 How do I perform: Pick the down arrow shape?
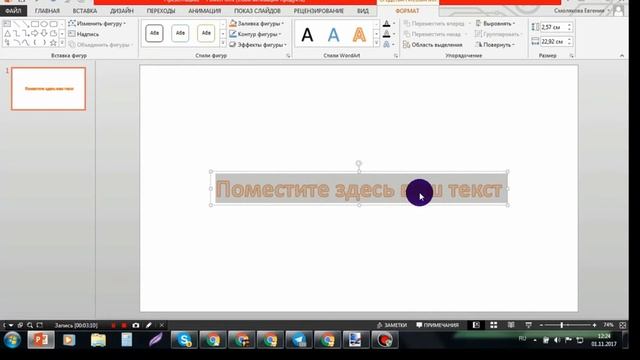(44, 33)
